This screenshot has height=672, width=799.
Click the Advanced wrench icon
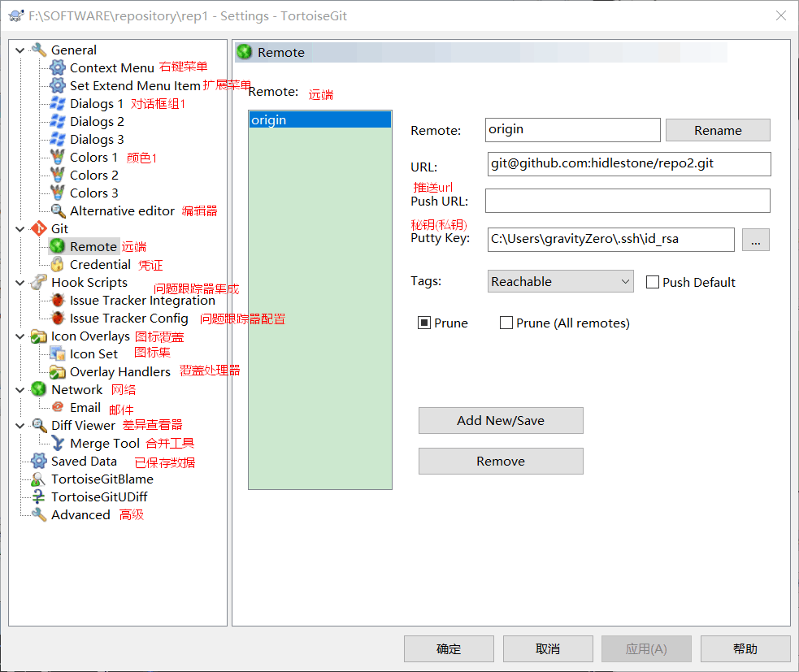39,514
